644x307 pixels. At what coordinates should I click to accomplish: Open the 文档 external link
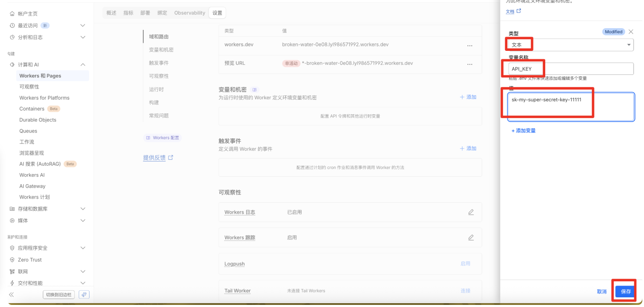(x=513, y=11)
